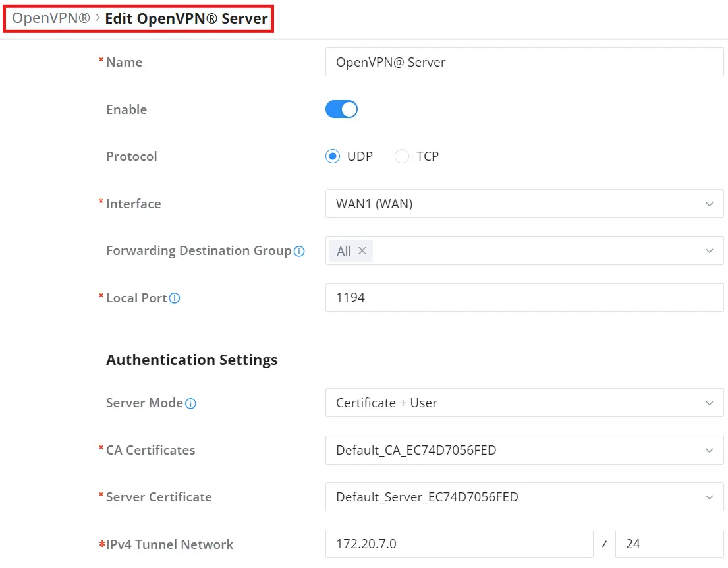This screenshot has width=728, height=568.
Task: Click the subnet prefix field showing 24
Action: [669, 544]
